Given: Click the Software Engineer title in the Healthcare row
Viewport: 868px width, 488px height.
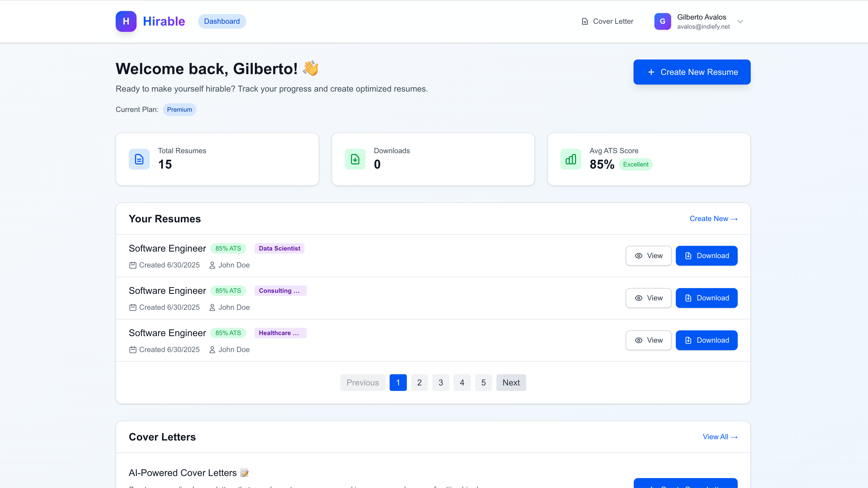Looking at the screenshot, I should click(x=167, y=333).
